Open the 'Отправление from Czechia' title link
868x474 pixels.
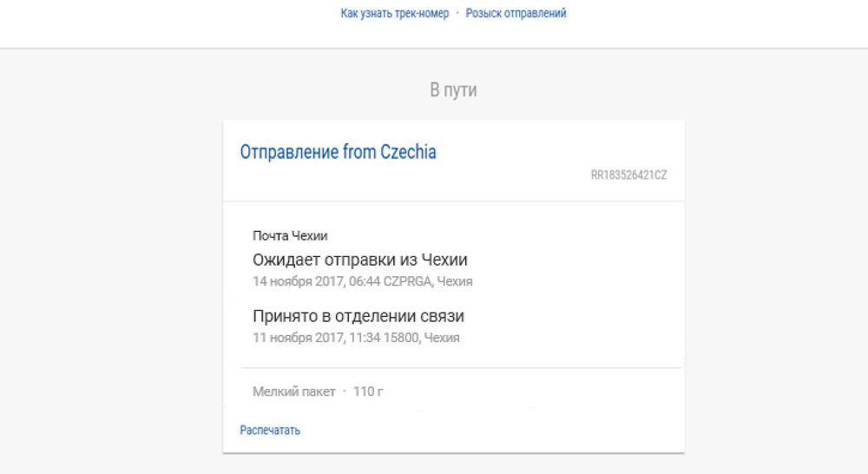pyautogui.click(x=338, y=152)
